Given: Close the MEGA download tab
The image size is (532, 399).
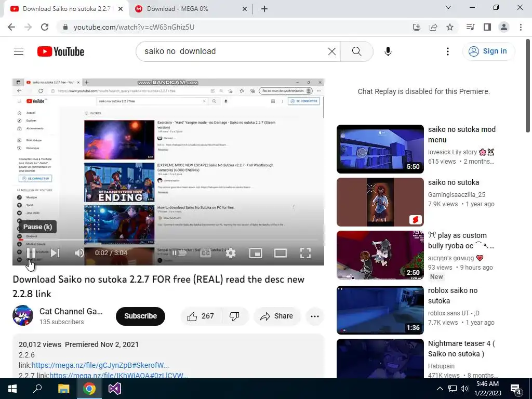Looking at the screenshot, I should (244, 9).
